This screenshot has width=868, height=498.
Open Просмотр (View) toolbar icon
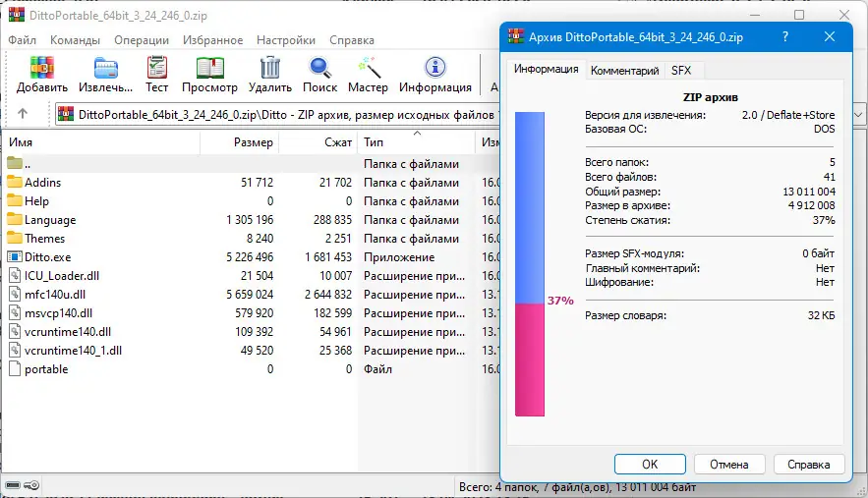(x=209, y=68)
